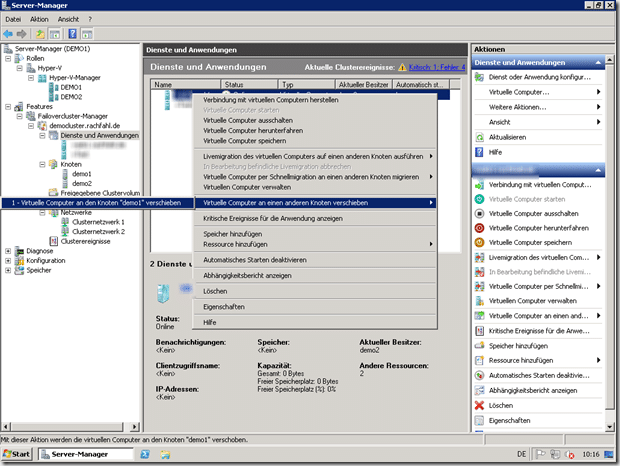Click Aktualisieren in the Aktionen pane

pos(507,138)
